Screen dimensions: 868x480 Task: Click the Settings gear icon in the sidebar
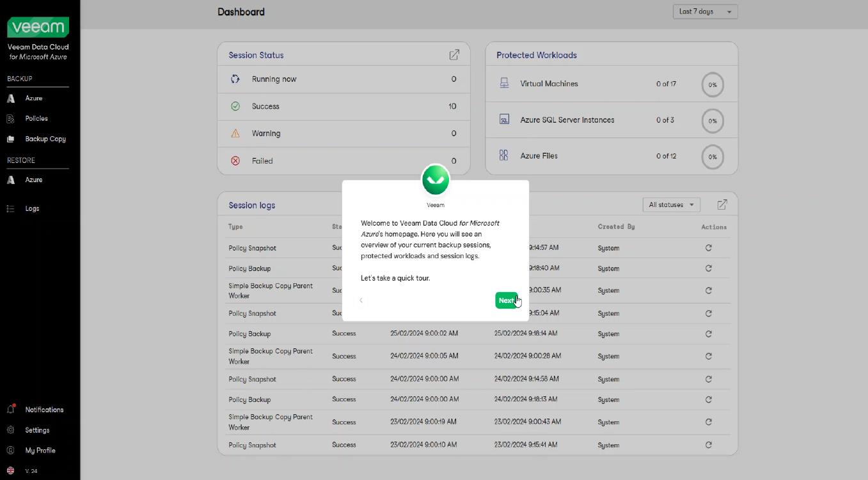tap(10, 430)
